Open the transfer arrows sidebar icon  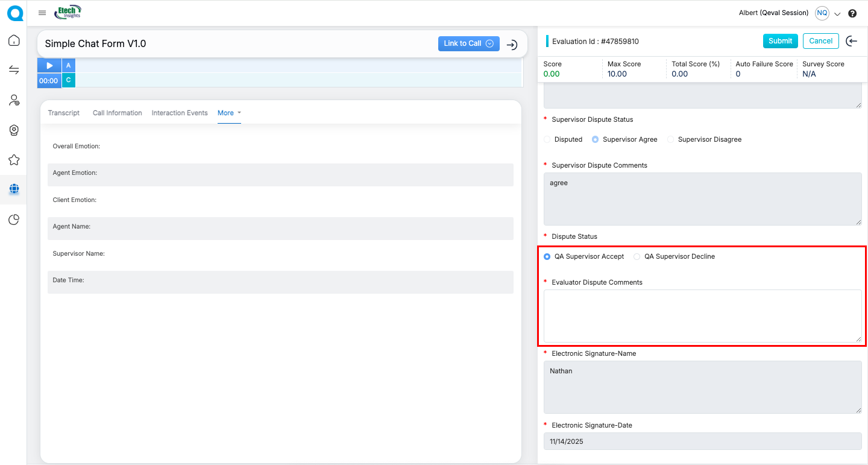tap(14, 71)
